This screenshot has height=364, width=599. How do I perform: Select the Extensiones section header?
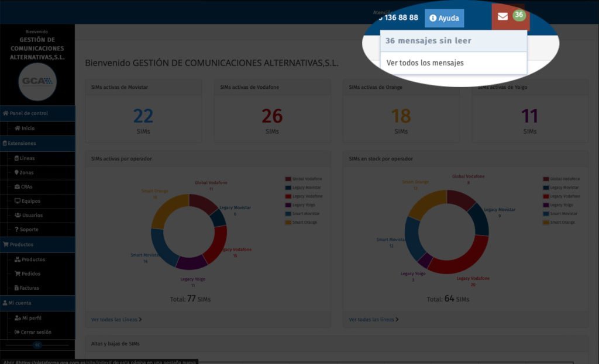(37, 144)
